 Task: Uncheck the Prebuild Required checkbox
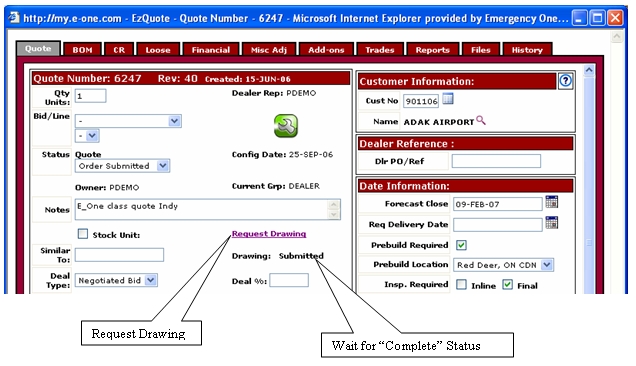tap(461, 245)
